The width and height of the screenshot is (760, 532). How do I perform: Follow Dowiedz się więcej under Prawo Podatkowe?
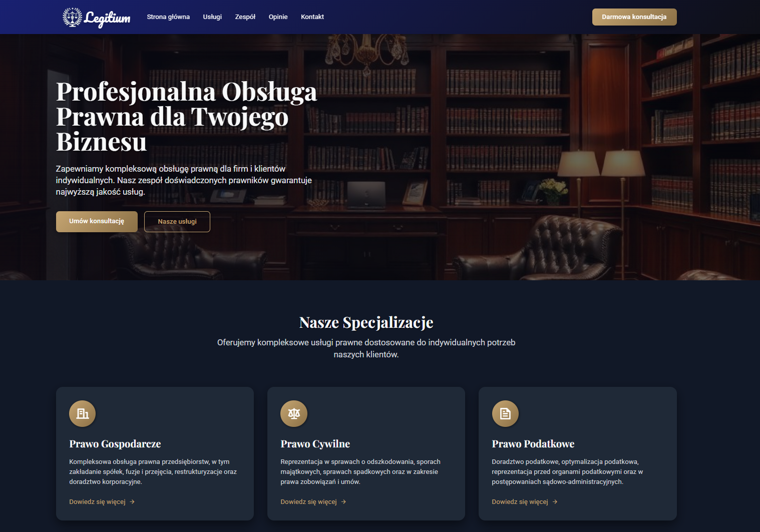point(520,502)
